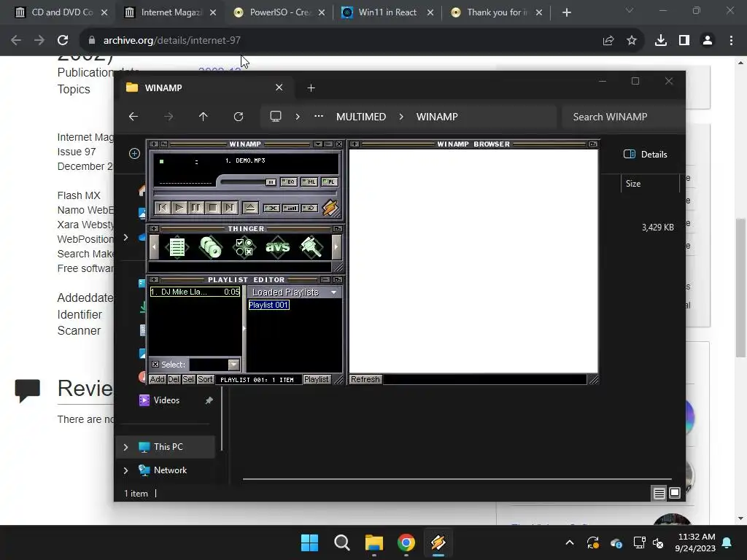The image size is (747, 560).
Task: Click the Playlist button in Playlist Editor
Action: pos(317,379)
